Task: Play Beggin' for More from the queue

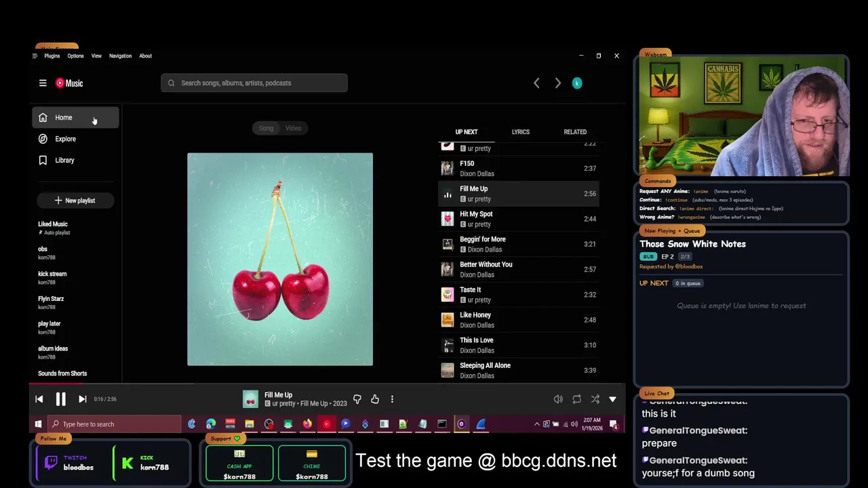Action: 519,244
